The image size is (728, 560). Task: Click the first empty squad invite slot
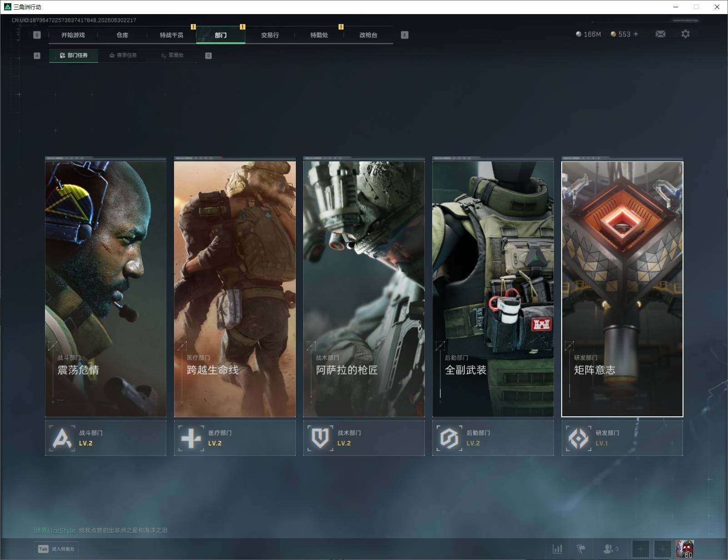641,549
